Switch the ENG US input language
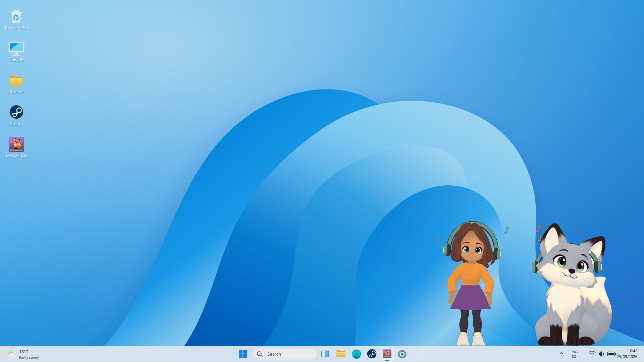The image size is (644, 362). [x=574, y=354]
